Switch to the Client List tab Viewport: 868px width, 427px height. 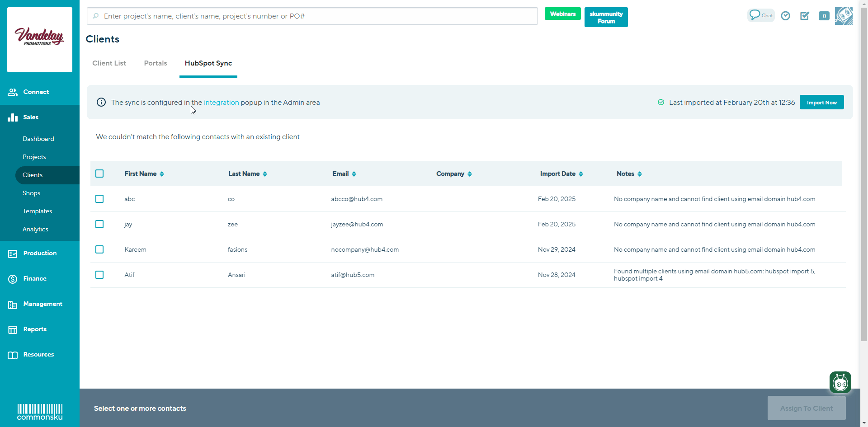[x=109, y=63]
